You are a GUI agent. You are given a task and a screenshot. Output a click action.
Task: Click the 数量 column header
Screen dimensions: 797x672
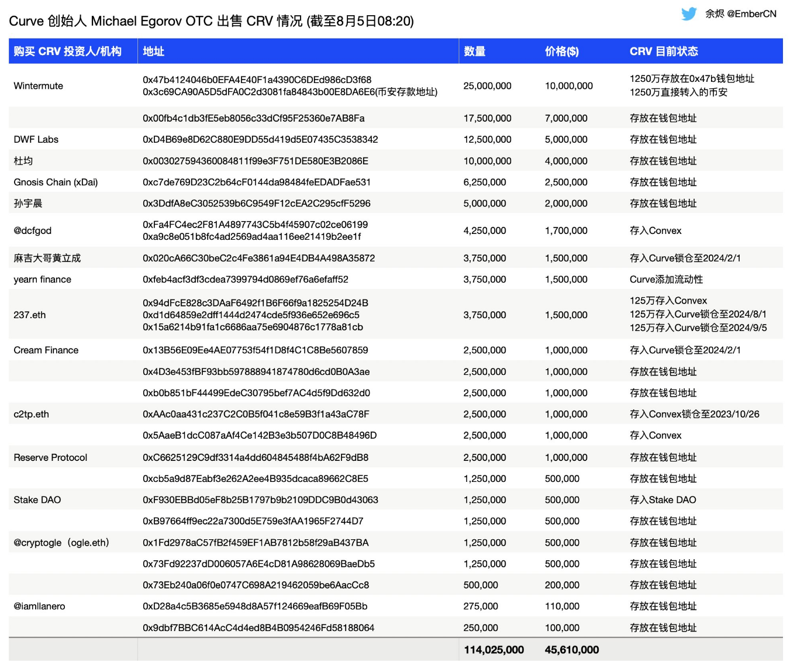tap(474, 51)
